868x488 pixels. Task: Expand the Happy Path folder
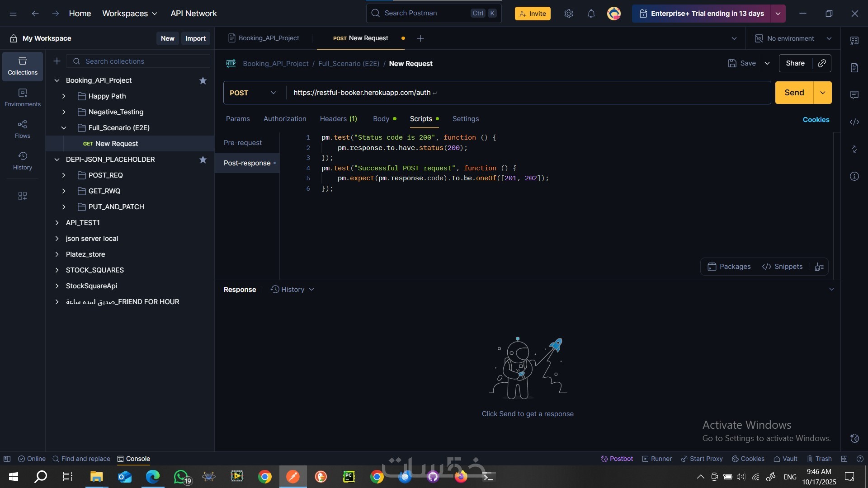coord(64,96)
